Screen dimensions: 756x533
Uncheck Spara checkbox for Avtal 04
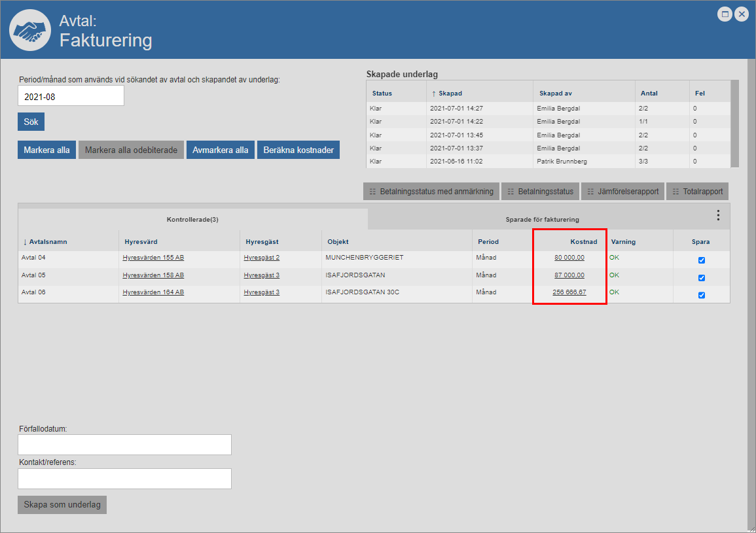702,260
